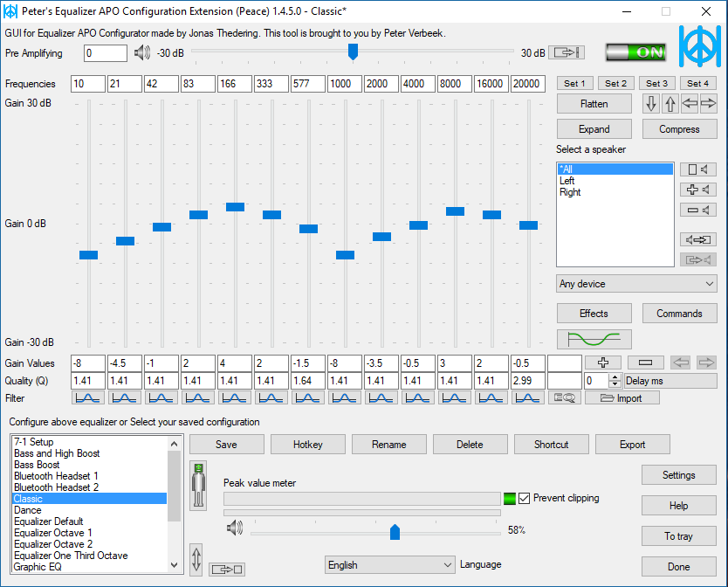Select Set 2 preset button
Viewport: 728px width, 587px height.
tap(615, 83)
